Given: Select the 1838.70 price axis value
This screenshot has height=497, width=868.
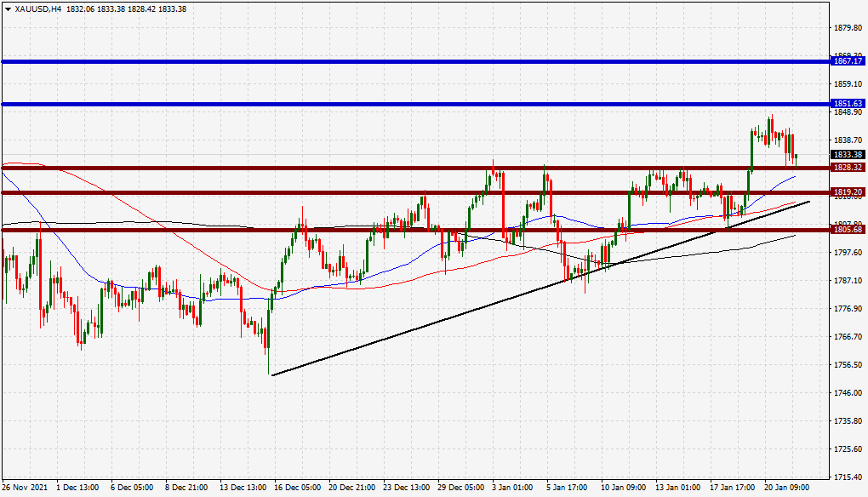Looking at the screenshot, I should (x=848, y=140).
